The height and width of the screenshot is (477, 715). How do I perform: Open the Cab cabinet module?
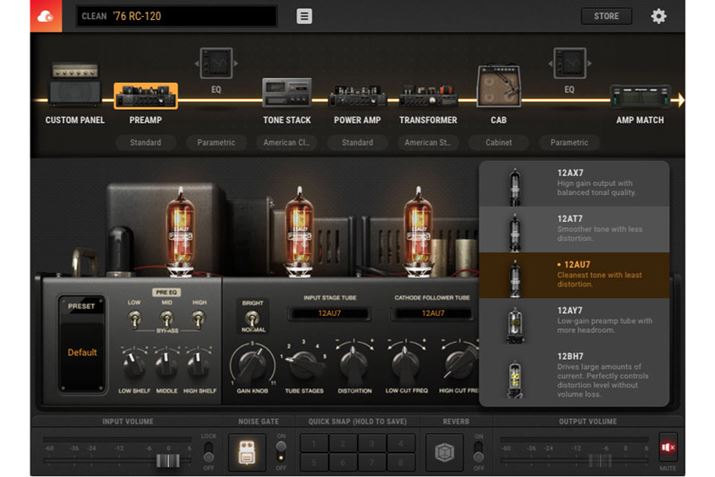(x=498, y=88)
